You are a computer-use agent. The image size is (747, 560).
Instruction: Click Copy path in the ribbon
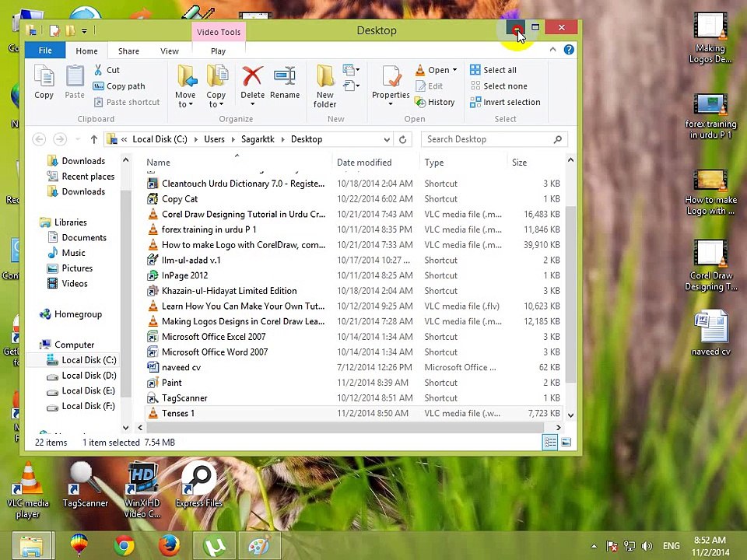pyautogui.click(x=118, y=86)
